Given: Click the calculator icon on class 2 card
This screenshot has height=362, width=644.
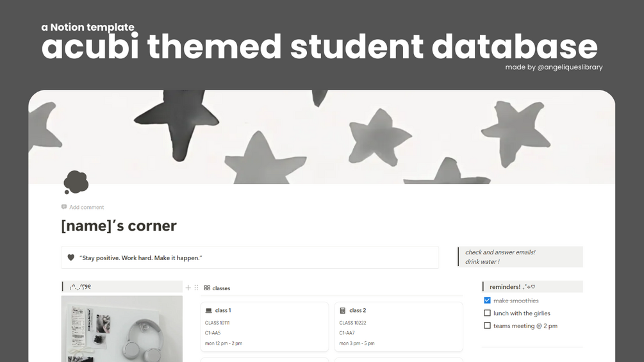Looking at the screenshot, I should (343, 311).
